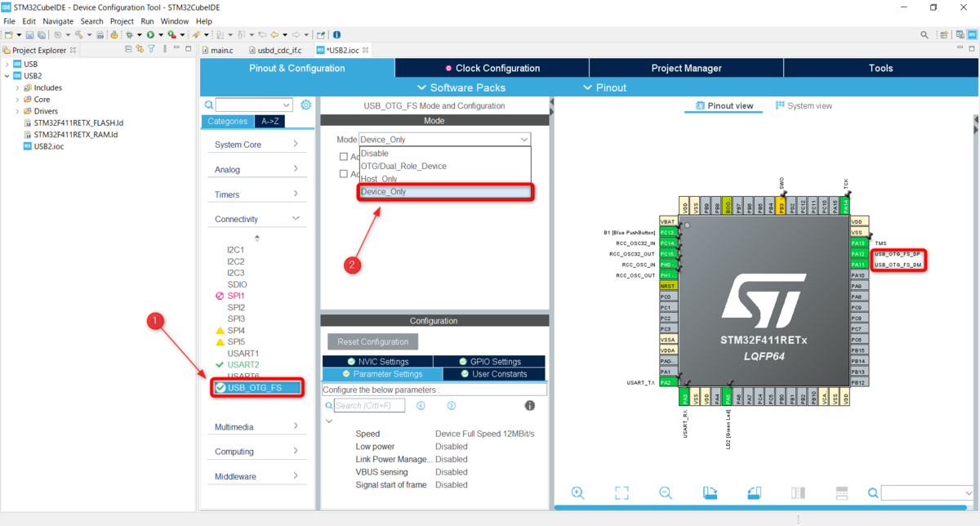This screenshot has width=980, height=526.
Task: Click the Save All toolbar icon
Action: tap(41, 35)
